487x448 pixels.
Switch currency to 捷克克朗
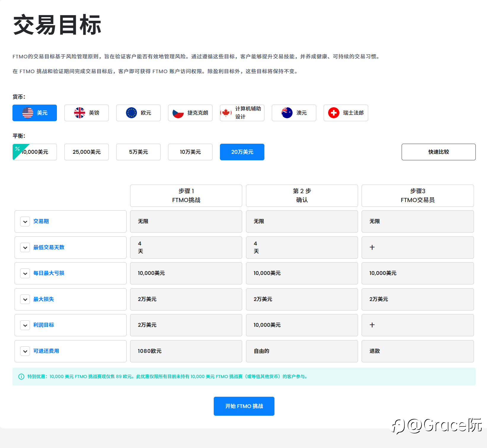[190, 113]
